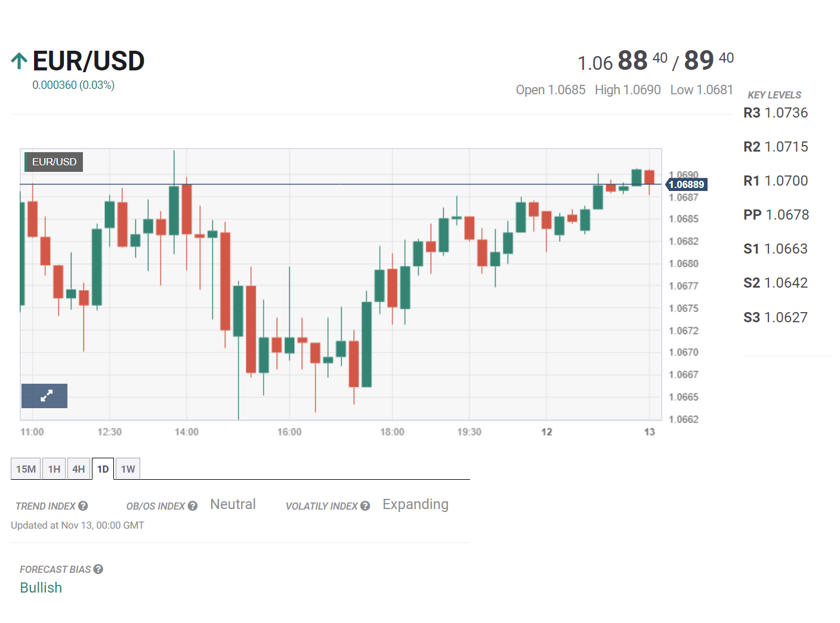
Task: Click the 1.06889 current price marker
Action: click(686, 185)
